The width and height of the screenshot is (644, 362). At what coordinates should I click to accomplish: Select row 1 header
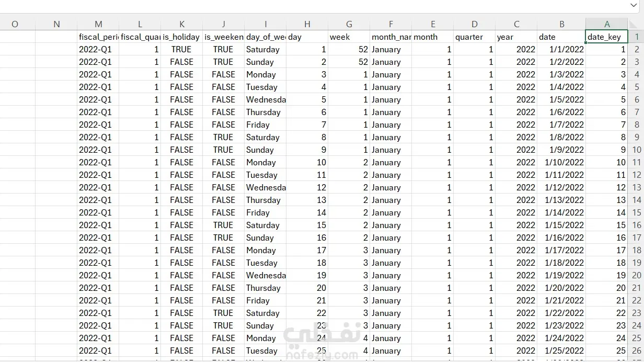636,37
